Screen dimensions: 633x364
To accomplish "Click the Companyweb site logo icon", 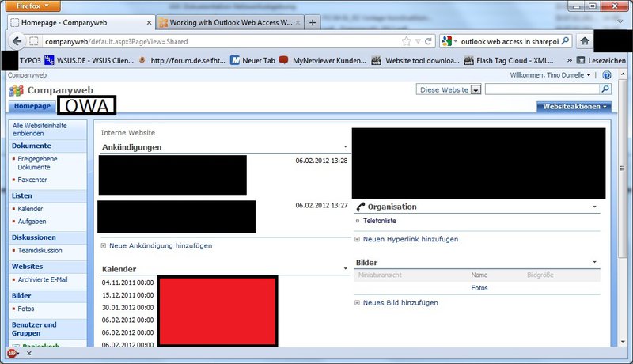I will point(16,91).
